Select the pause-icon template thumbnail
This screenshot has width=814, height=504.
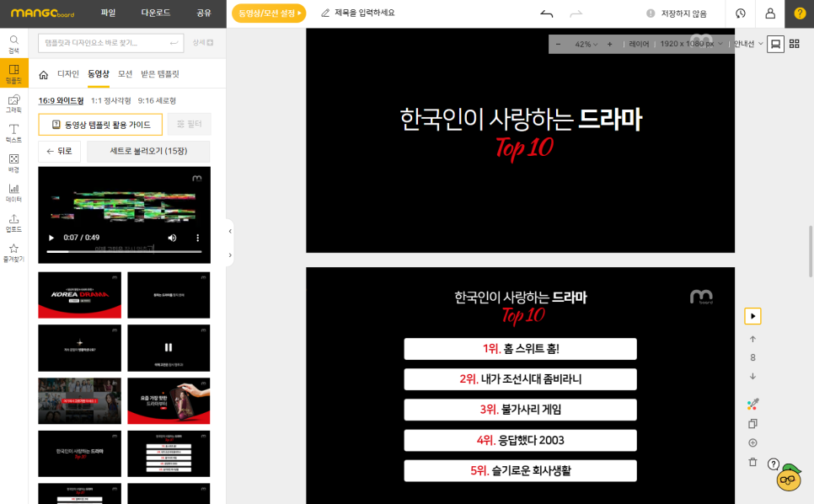click(169, 348)
